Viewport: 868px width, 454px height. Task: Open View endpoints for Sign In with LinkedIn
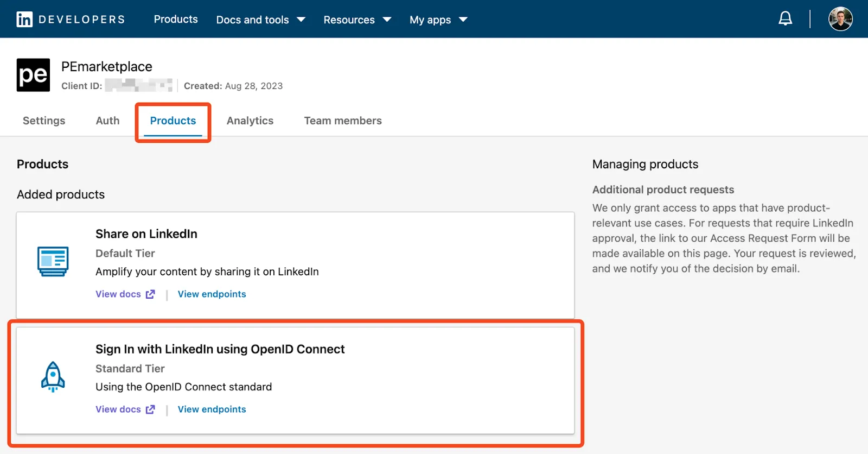[212, 409]
